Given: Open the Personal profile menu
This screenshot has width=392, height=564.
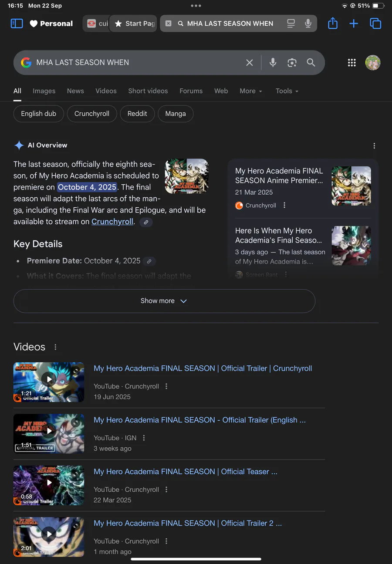Looking at the screenshot, I should [51, 24].
